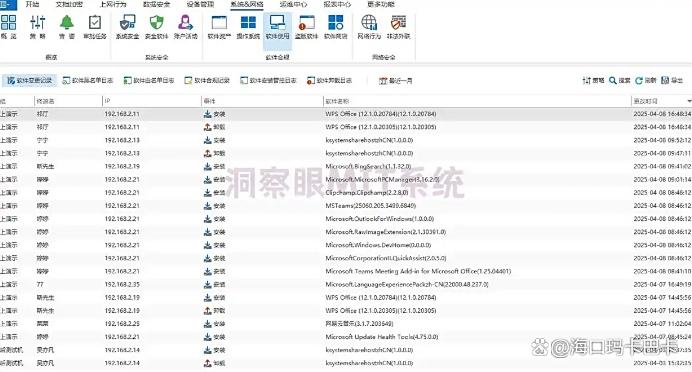
Task: Select the software compliance records sub-tab
Action: pyautogui.click(x=207, y=81)
